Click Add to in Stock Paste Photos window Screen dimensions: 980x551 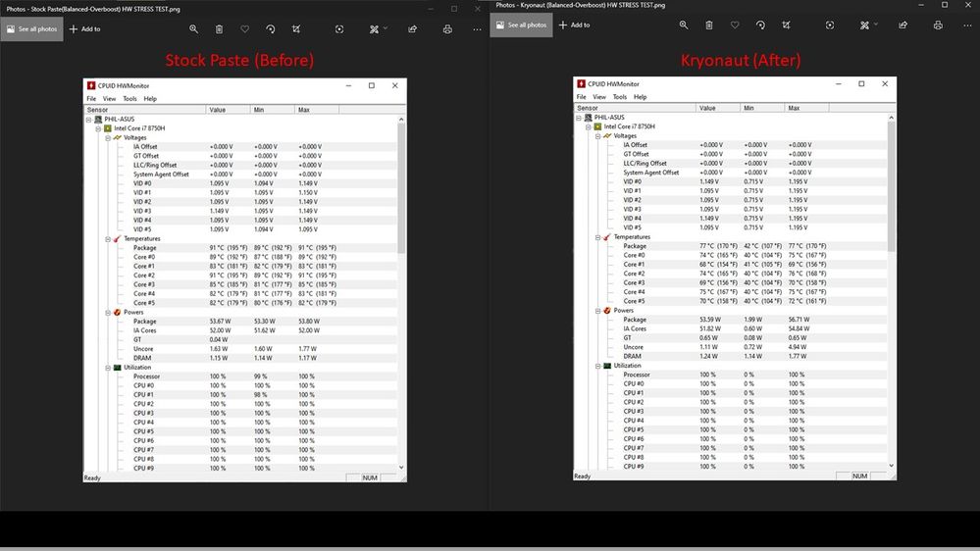85,28
